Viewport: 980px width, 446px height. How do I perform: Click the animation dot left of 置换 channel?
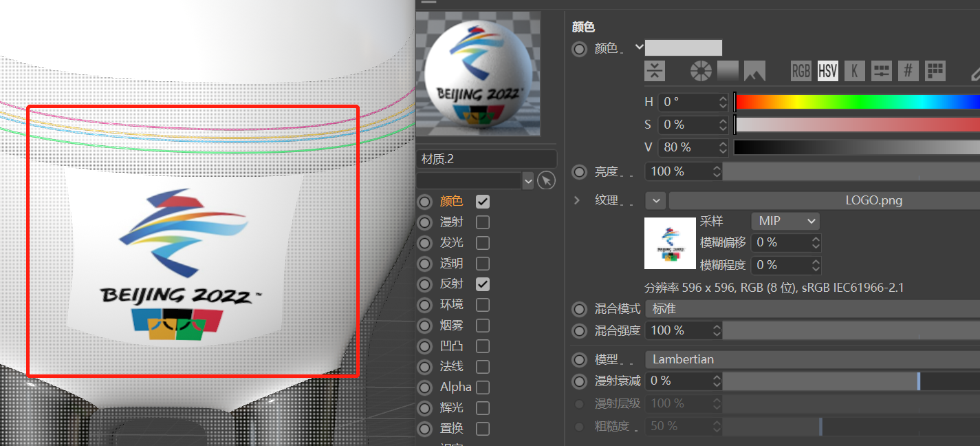425,428
